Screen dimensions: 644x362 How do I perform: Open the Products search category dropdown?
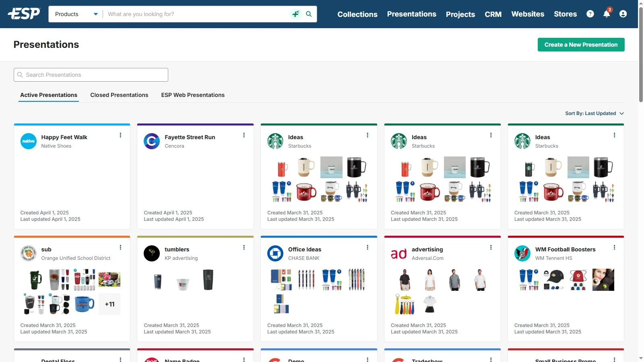coord(76,14)
